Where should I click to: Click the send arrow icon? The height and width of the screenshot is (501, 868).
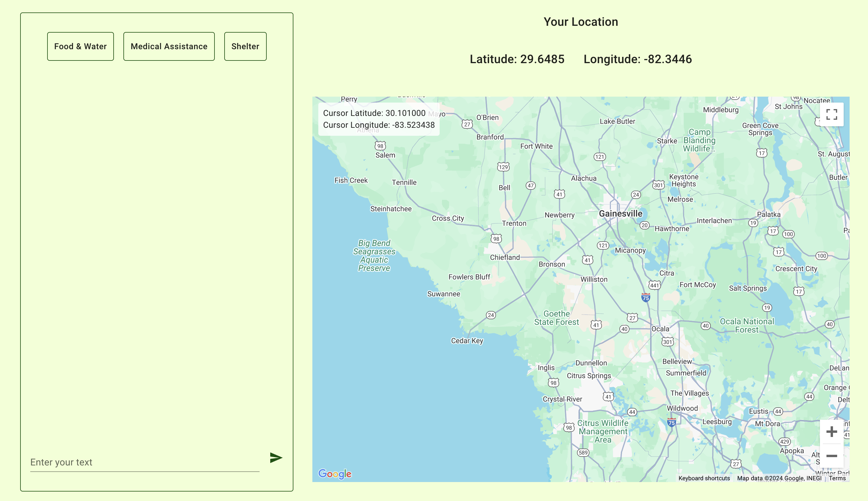click(x=276, y=458)
